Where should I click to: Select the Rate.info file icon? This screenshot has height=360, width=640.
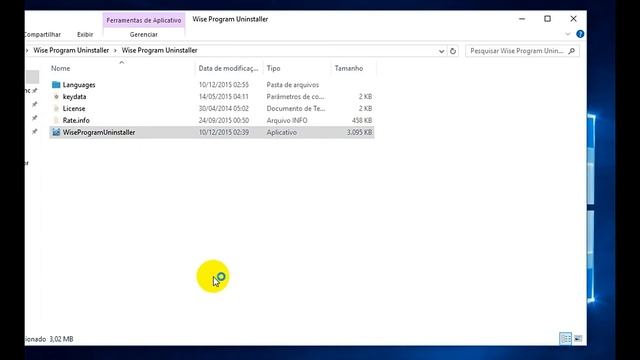click(56, 120)
